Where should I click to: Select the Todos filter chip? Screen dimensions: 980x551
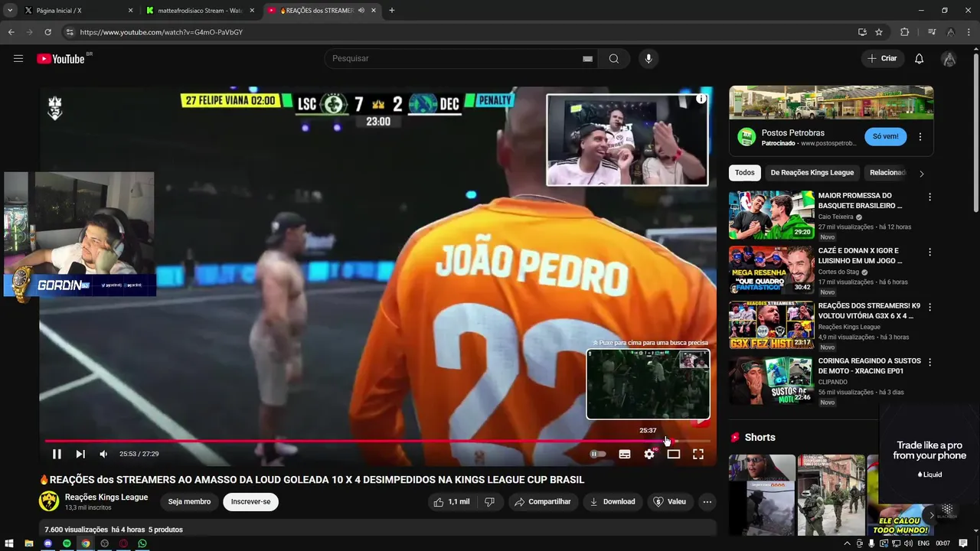coord(745,173)
